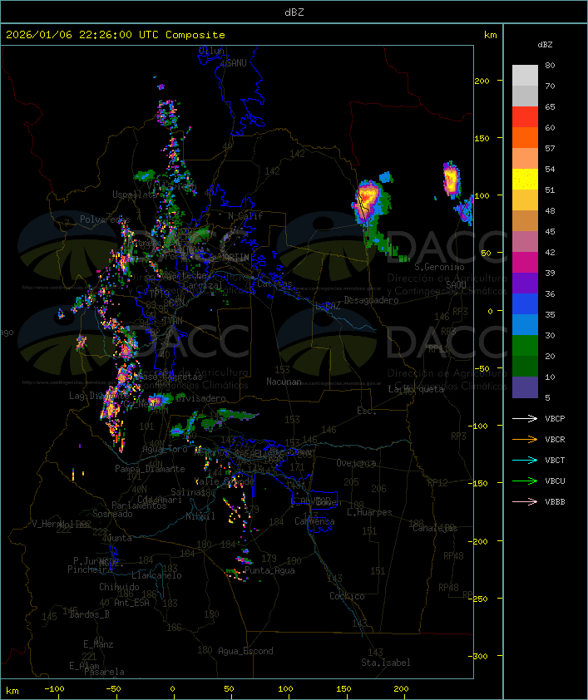Click the Llancanelo map label
Viewport: 588px width, 700px height.
(156, 575)
